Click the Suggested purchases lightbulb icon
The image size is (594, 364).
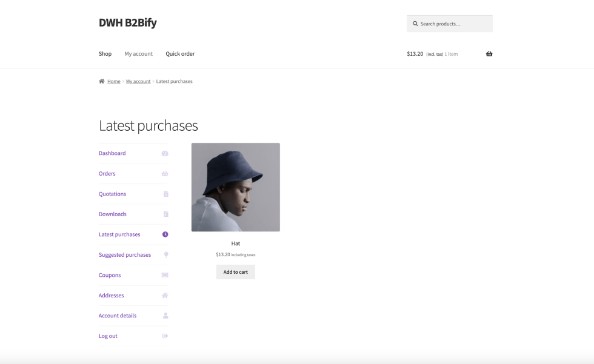click(165, 255)
